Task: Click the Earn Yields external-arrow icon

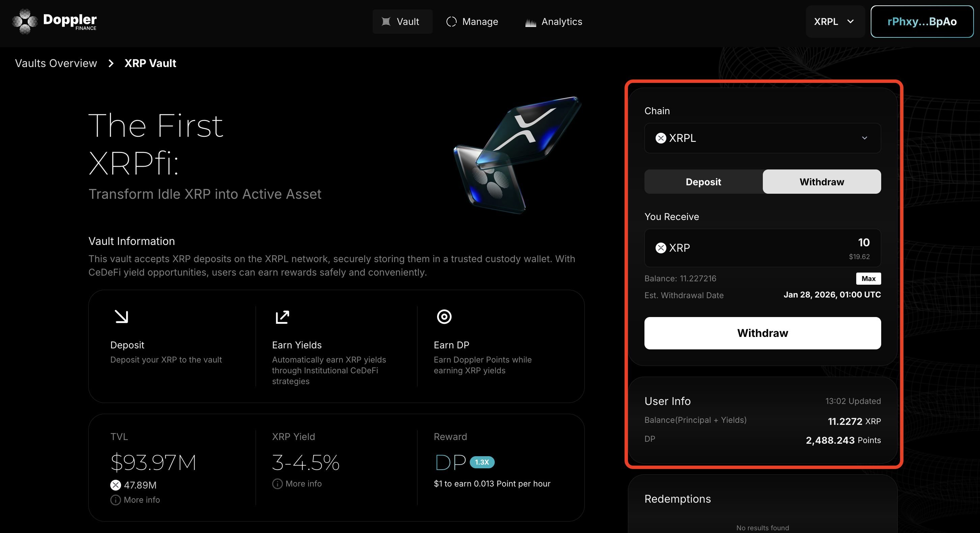Action: [282, 317]
